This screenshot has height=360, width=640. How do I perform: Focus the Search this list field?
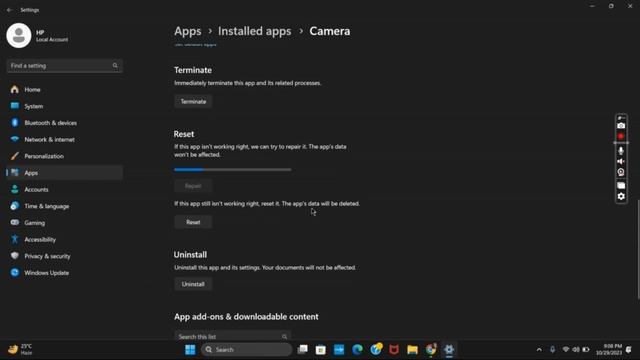[233, 336]
